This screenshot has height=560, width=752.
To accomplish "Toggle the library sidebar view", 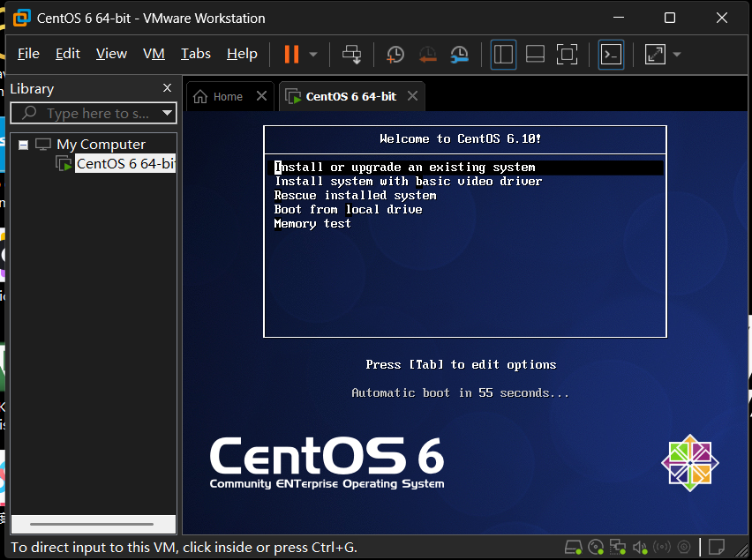I will click(503, 54).
